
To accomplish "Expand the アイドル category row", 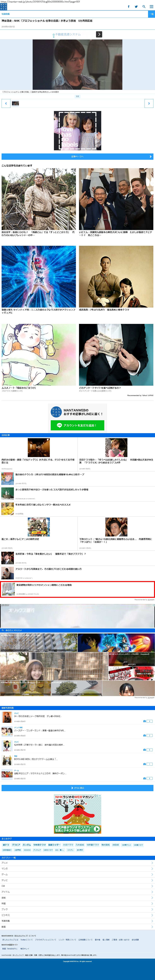I will pyautogui.click(x=78, y=892).
